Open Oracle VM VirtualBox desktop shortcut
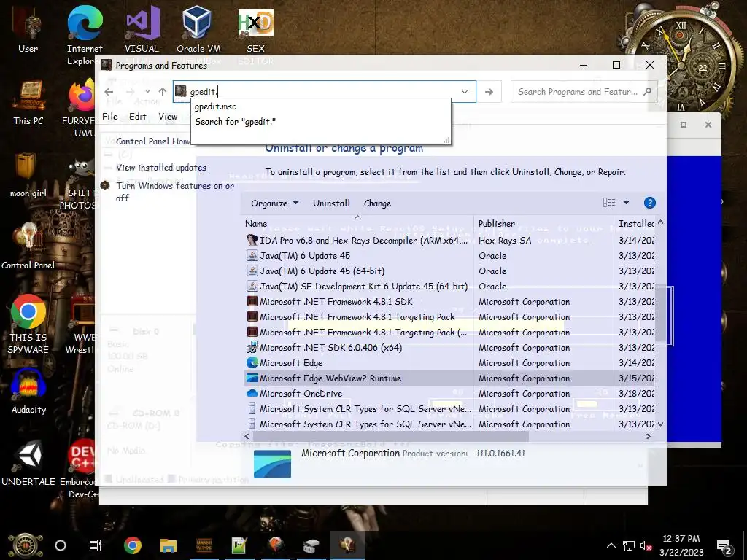The height and width of the screenshot is (560, 747). (x=198, y=30)
